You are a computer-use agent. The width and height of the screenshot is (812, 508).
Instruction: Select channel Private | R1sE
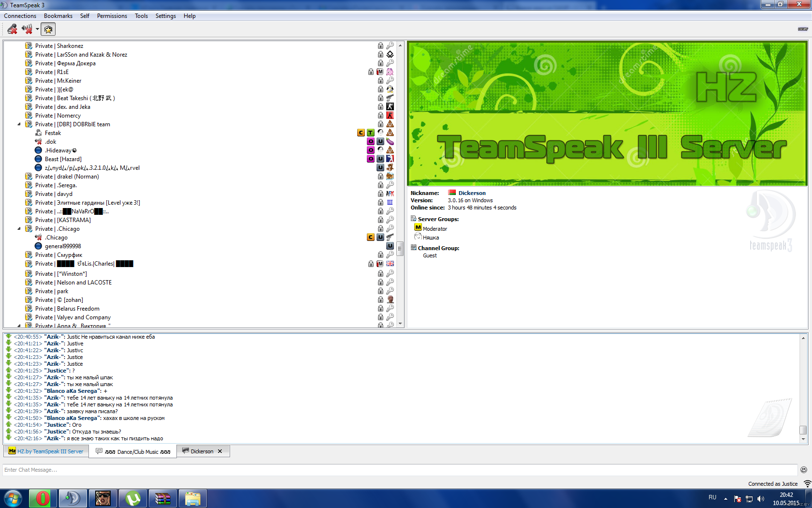52,72
